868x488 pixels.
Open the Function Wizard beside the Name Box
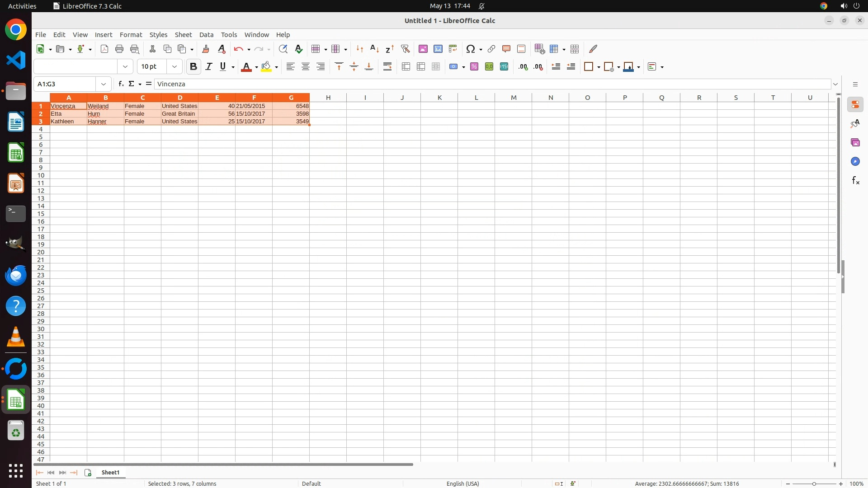pos(121,84)
